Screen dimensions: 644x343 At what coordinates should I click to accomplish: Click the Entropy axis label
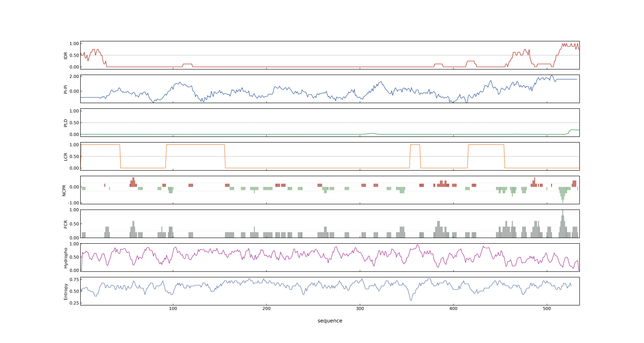[66, 291]
